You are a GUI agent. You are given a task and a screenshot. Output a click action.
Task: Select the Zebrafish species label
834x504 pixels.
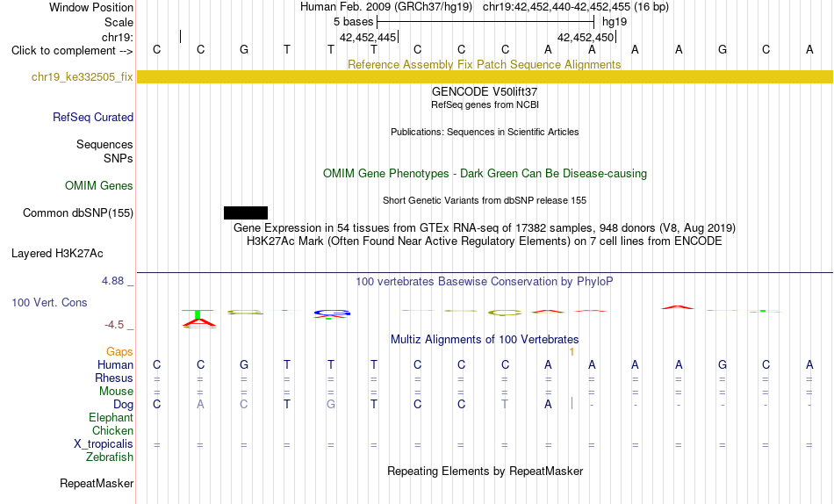pyautogui.click(x=110, y=457)
